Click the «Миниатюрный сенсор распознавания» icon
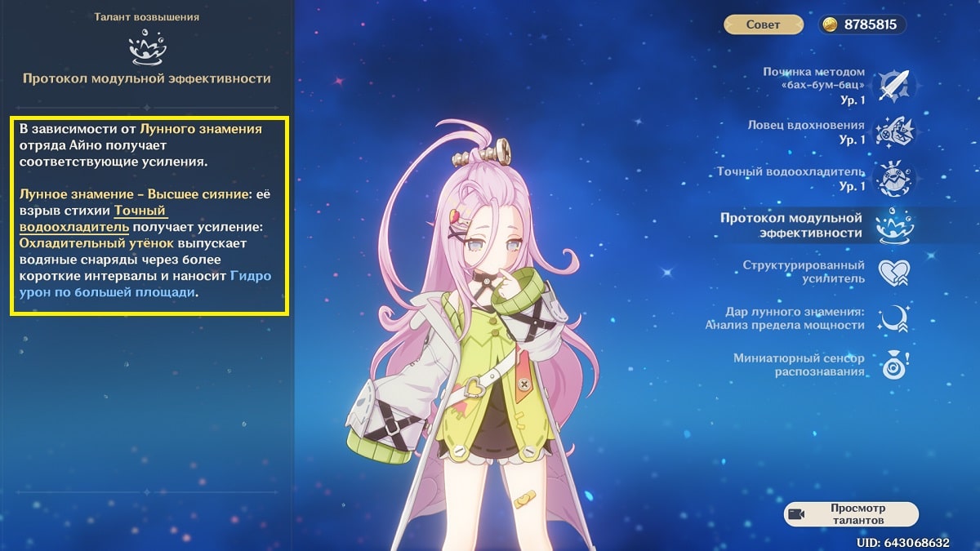 [893, 365]
